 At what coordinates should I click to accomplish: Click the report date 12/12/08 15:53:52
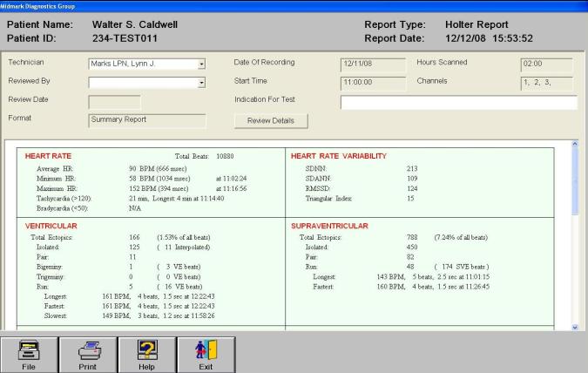pyautogui.click(x=489, y=38)
